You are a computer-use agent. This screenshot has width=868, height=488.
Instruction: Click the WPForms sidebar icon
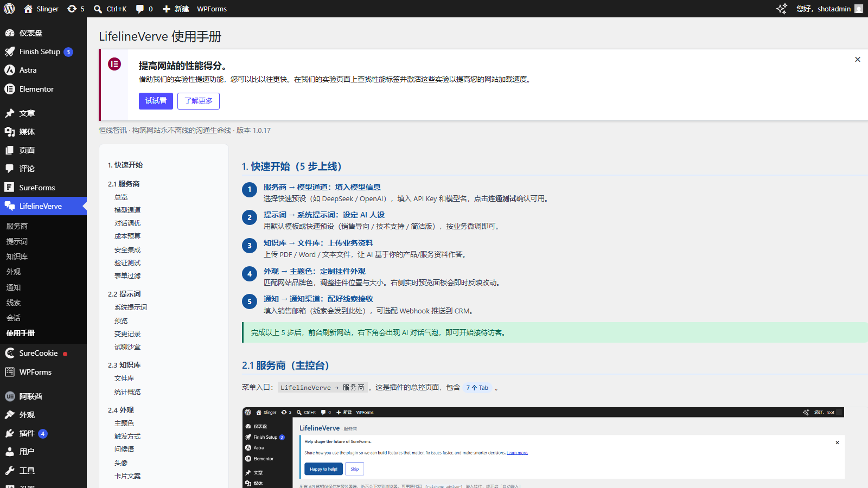click(x=10, y=372)
